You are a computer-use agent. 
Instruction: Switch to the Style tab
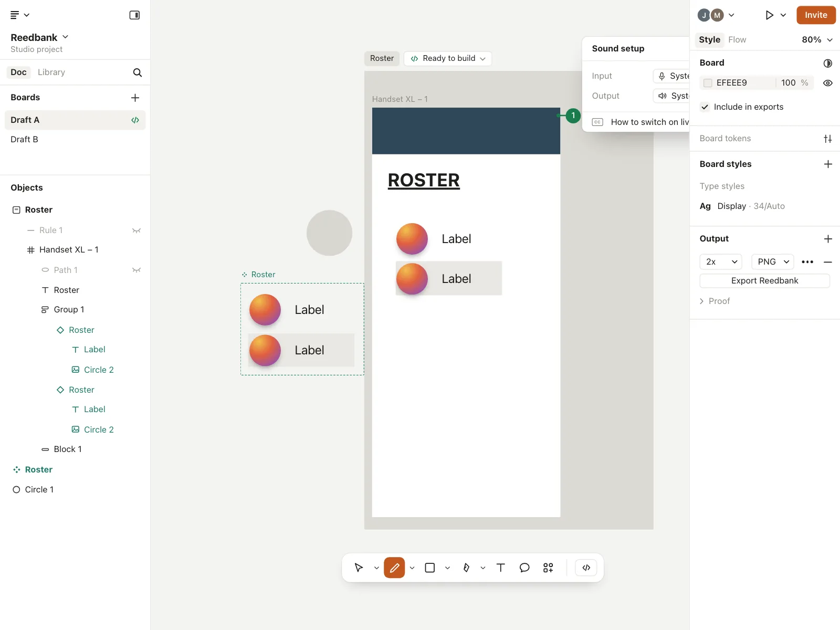click(709, 40)
